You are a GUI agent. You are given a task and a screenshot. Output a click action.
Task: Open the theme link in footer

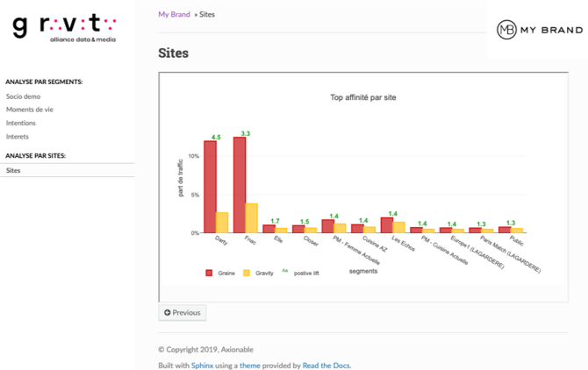click(x=248, y=365)
